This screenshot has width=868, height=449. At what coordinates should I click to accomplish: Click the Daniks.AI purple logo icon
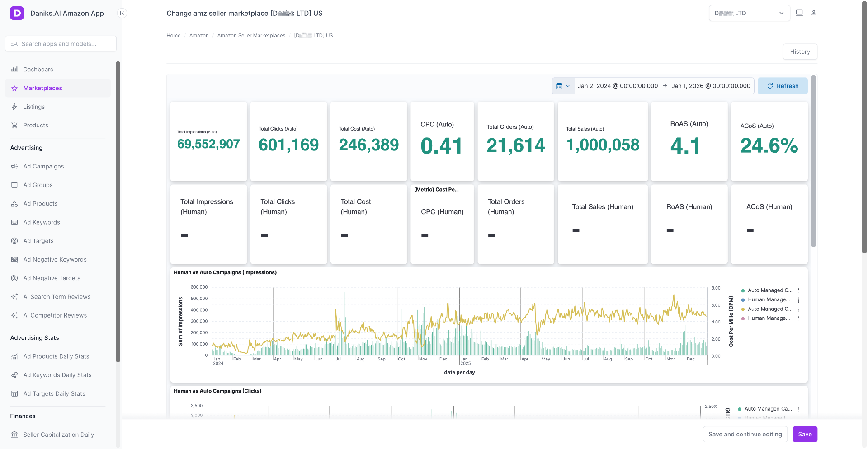17,13
